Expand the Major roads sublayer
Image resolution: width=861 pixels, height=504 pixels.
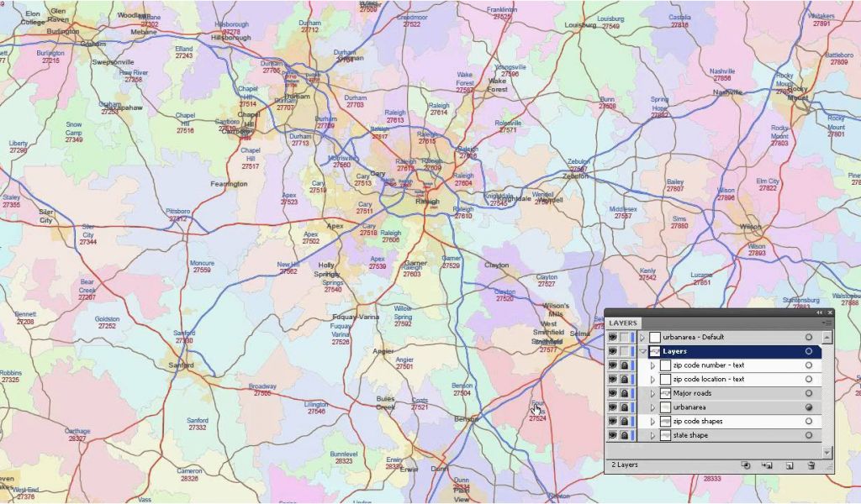coord(652,393)
